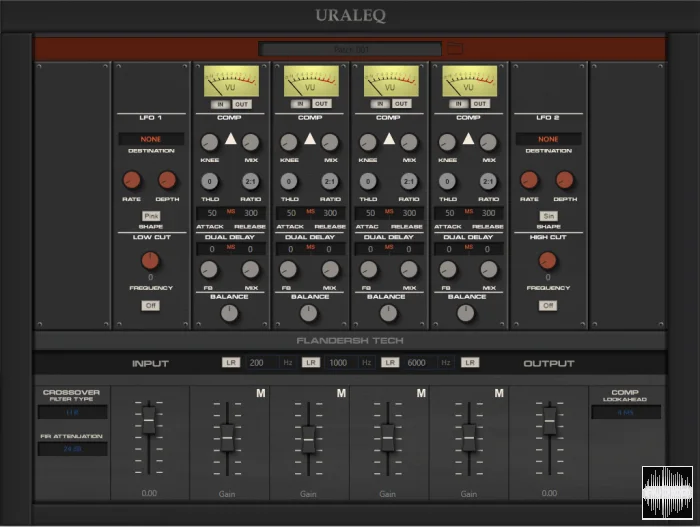Click the 6000 Hz crossover field

[422, 363]
